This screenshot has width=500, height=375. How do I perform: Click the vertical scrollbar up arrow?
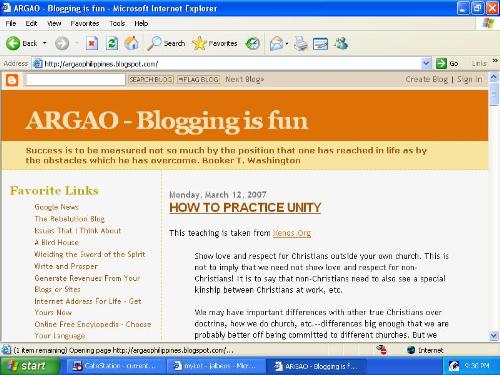click(x=494, y=78)
